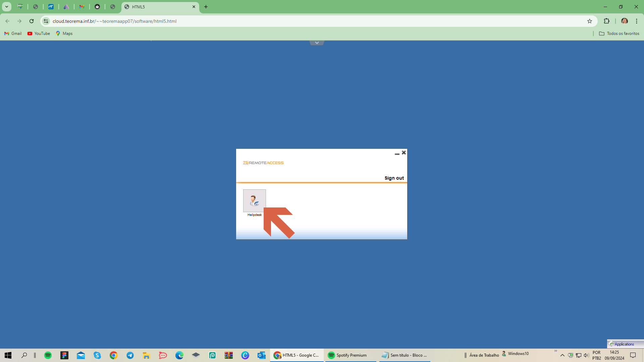Open the notification center icon

tap(633, 355)
